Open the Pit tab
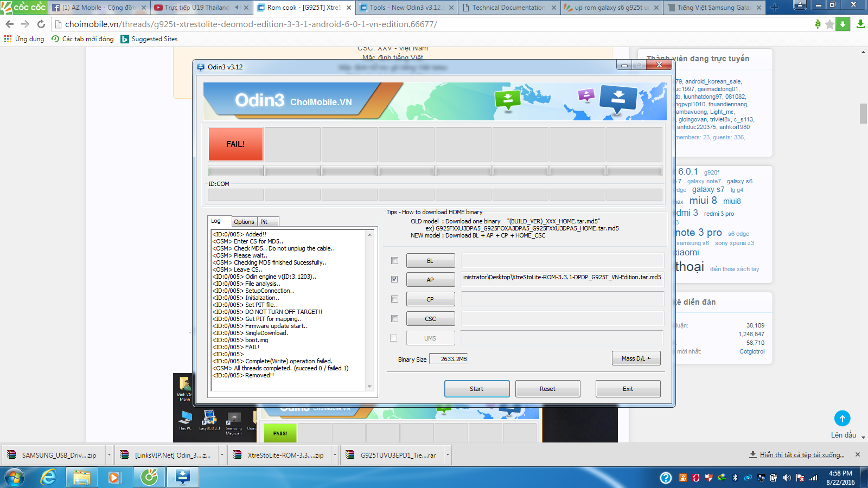 point(264,222)
